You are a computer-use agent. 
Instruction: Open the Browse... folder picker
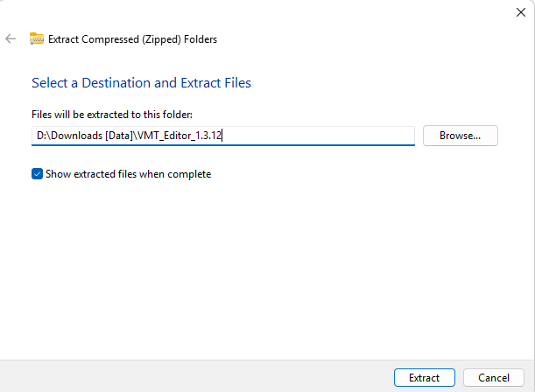point(461,136)
